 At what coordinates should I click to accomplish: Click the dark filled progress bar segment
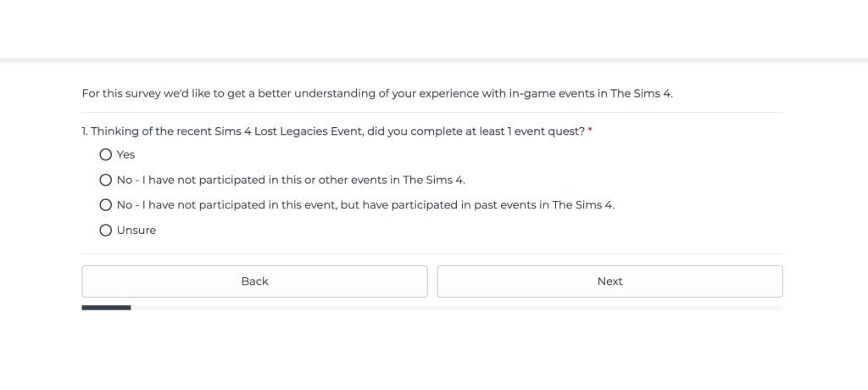(106, 307)
